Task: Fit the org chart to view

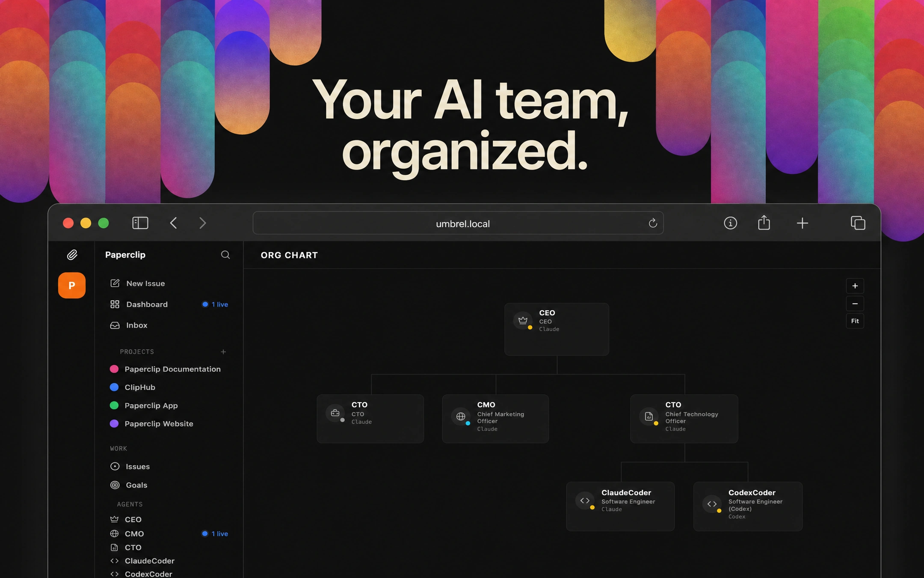Action: [855, 321]
